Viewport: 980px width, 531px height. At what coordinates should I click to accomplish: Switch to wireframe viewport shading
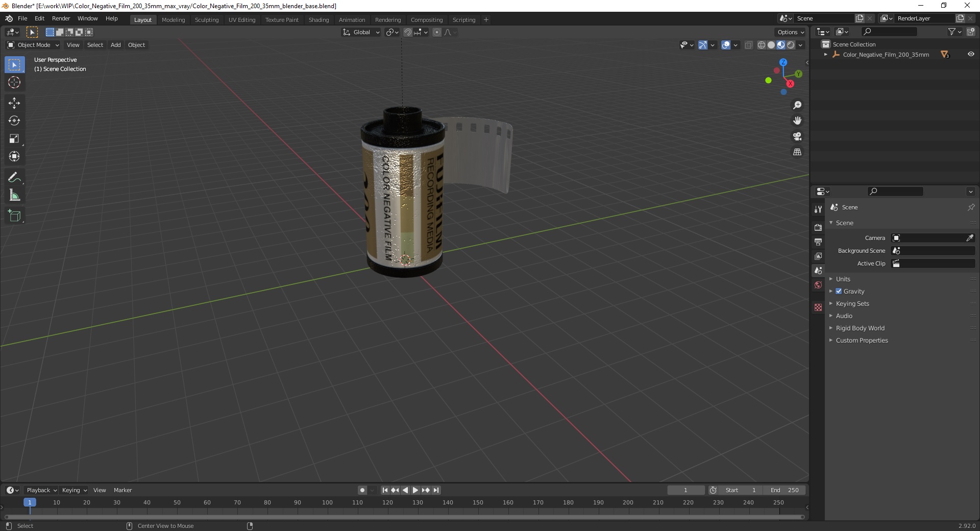coord(762,45)
